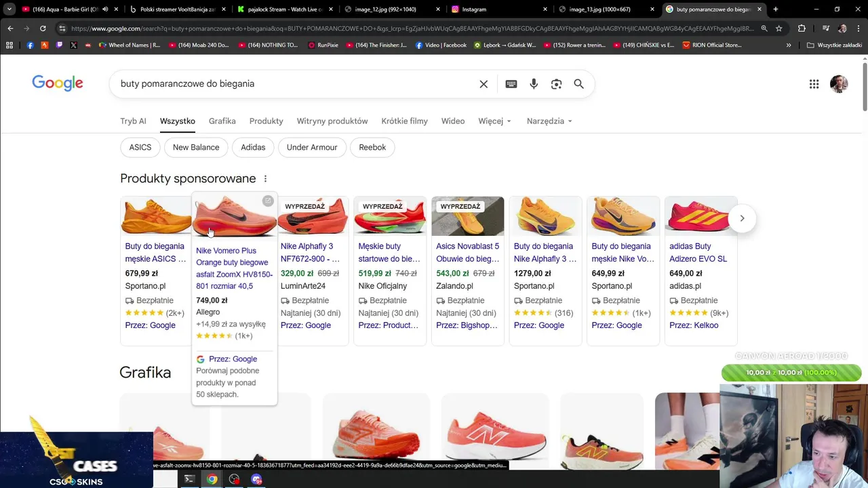
Task: Open a new browser tab
Action: coord(775,9)
